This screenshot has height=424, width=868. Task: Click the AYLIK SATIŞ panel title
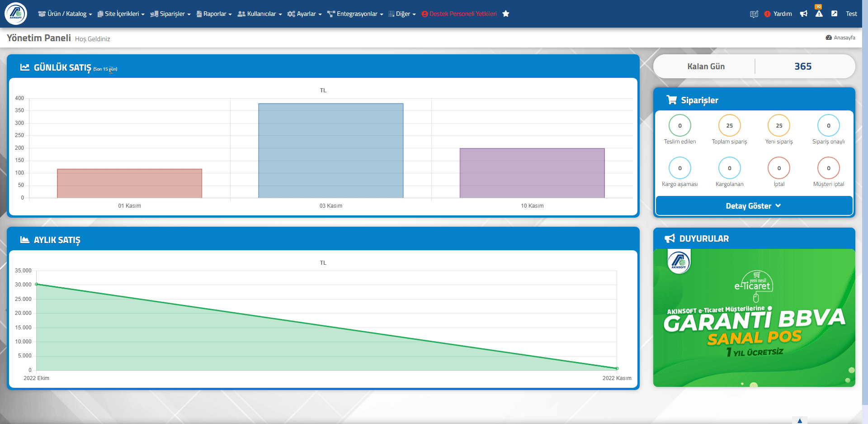(57, 240)
